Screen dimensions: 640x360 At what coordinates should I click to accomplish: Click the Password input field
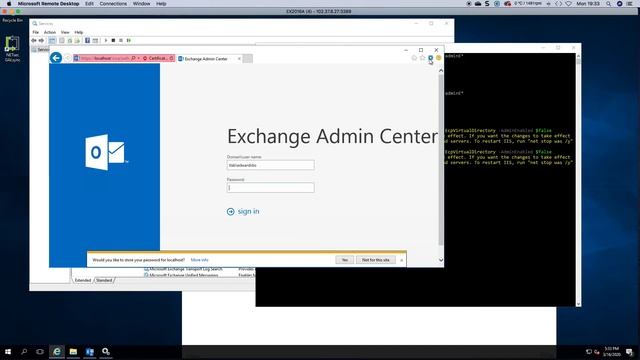tap(271, 187)
